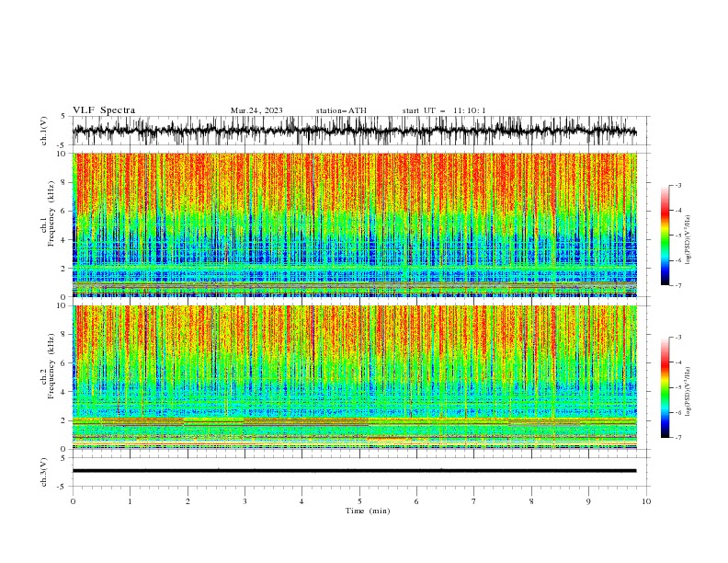Screen dimensions: 728x563
Task: Click the "Time (min)" axis label
Action: click(x=368, y=511)
